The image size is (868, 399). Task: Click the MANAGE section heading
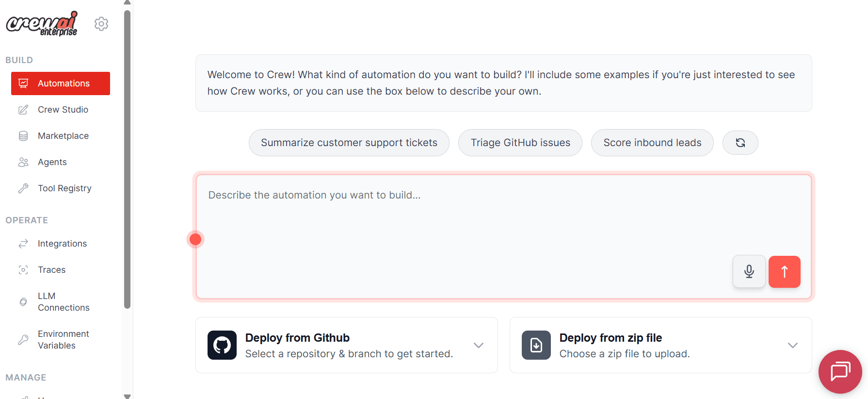pos(26,378)
